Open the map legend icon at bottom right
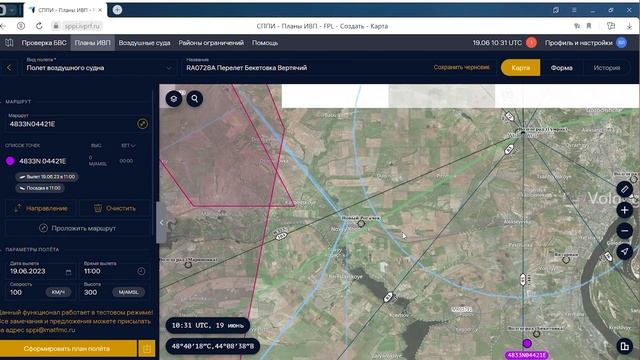Screen dimensions: 640x360 624,346
